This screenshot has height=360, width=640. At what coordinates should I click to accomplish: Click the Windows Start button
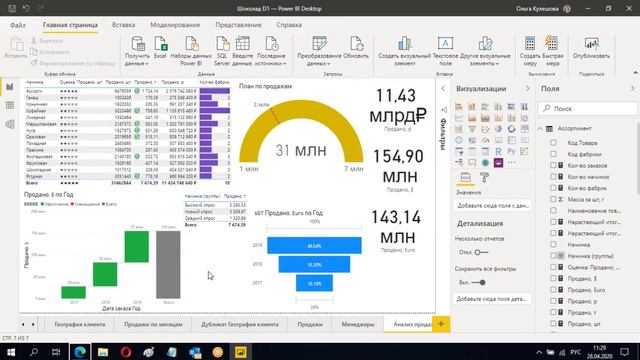click(11, 352)
